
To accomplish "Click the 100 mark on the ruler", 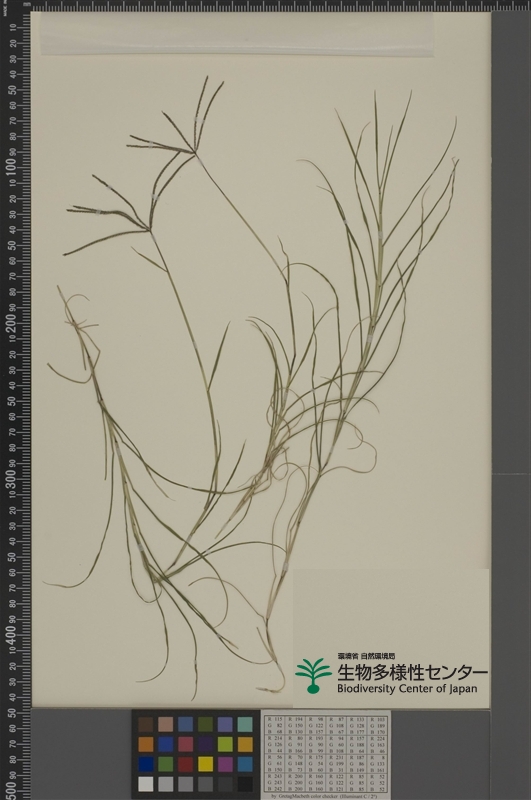I will [x=11, y=168].
